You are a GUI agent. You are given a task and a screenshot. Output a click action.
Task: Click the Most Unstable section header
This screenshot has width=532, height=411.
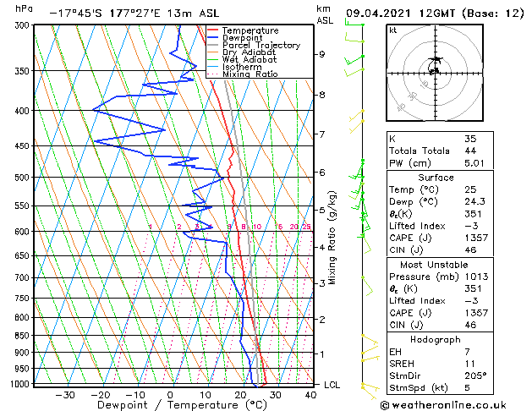435,265
